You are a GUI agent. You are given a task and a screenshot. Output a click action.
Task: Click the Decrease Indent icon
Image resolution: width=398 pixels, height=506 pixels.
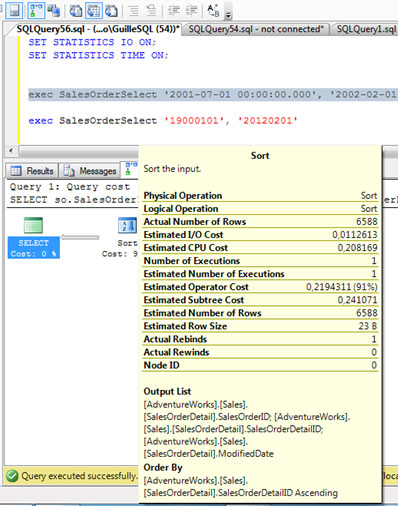174,11
